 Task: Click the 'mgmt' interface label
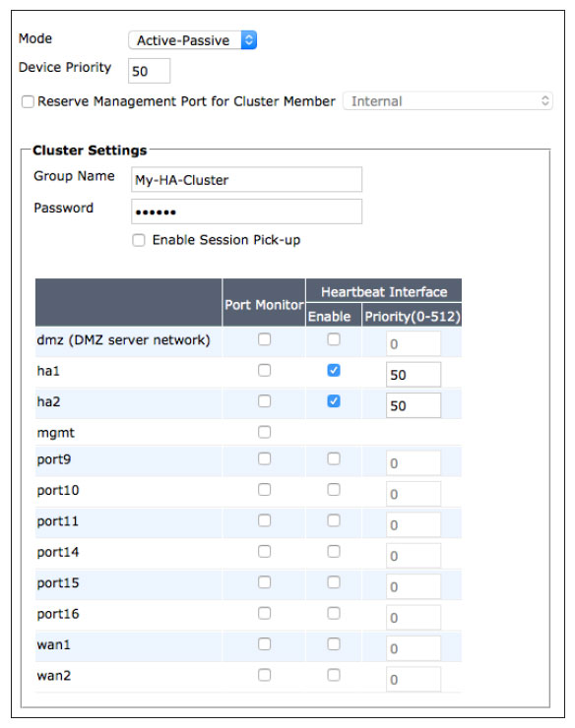tap(55, 433)
